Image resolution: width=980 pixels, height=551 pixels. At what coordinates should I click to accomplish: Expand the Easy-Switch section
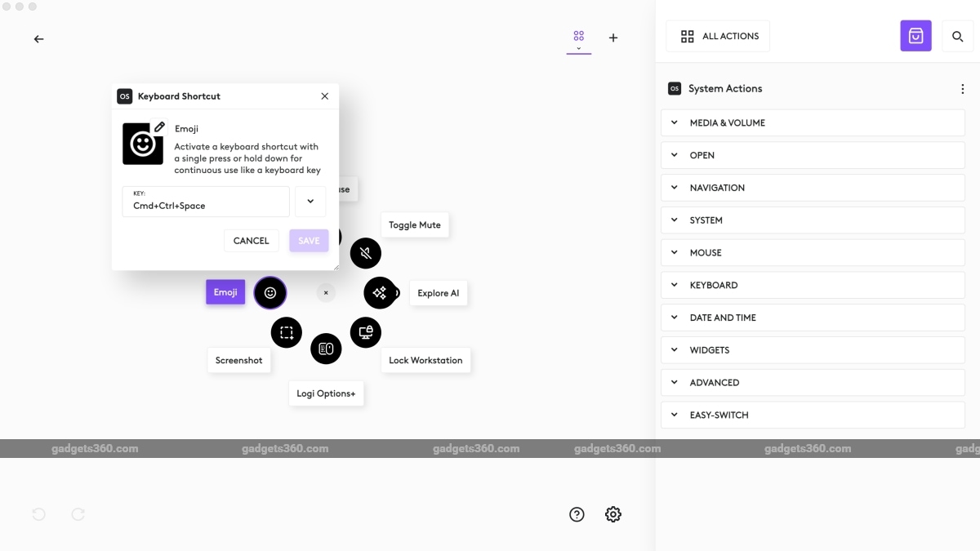813,415
